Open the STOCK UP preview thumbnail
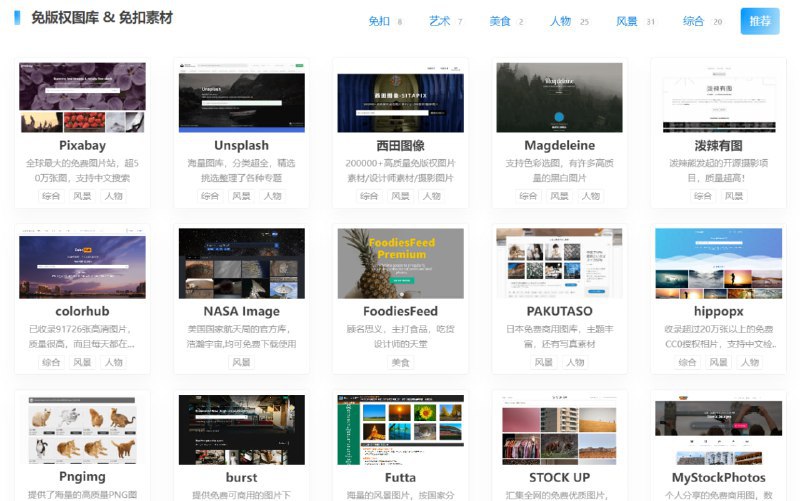Screen dimensions: 800x501 click(559, 430)
